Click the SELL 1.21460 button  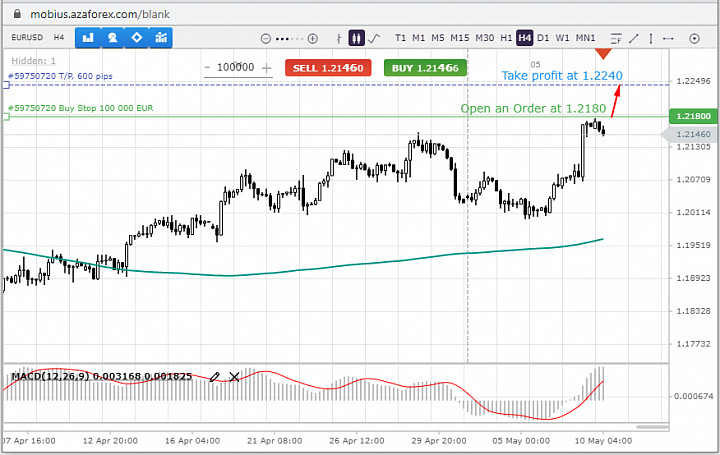pyautogui.click(x=328, y=68)
